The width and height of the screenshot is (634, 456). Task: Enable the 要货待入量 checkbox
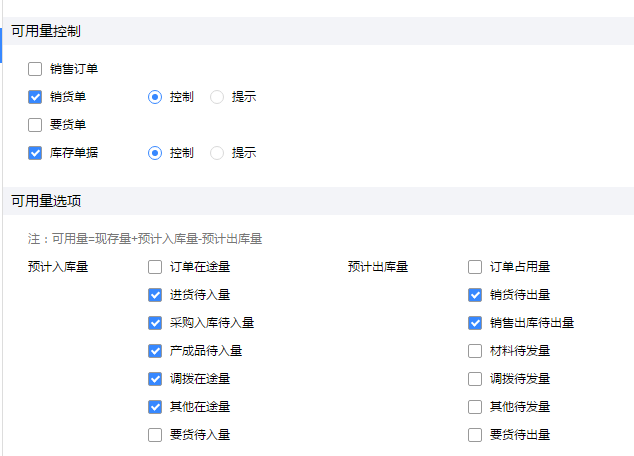tap(155, 435)
